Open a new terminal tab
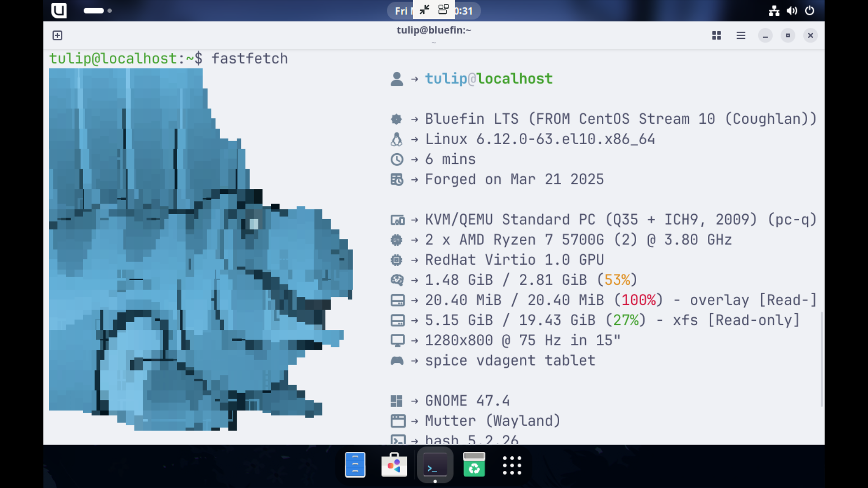868x488 pixels. coord(57,35)
